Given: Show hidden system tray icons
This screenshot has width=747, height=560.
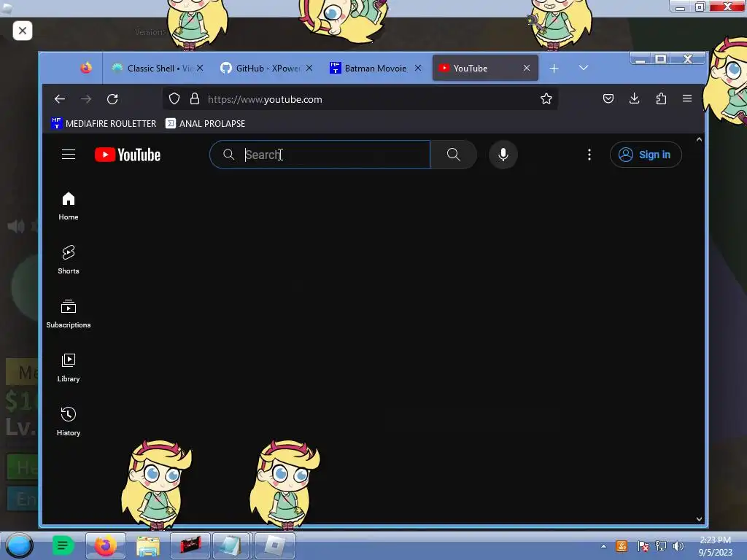Looking at the screenshot, I should [x=603, y=546].
